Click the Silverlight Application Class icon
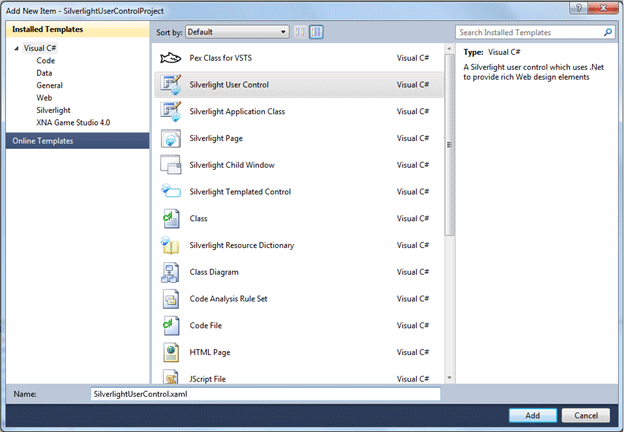Viewport: 624px width, 432px height. click(171, 111)
